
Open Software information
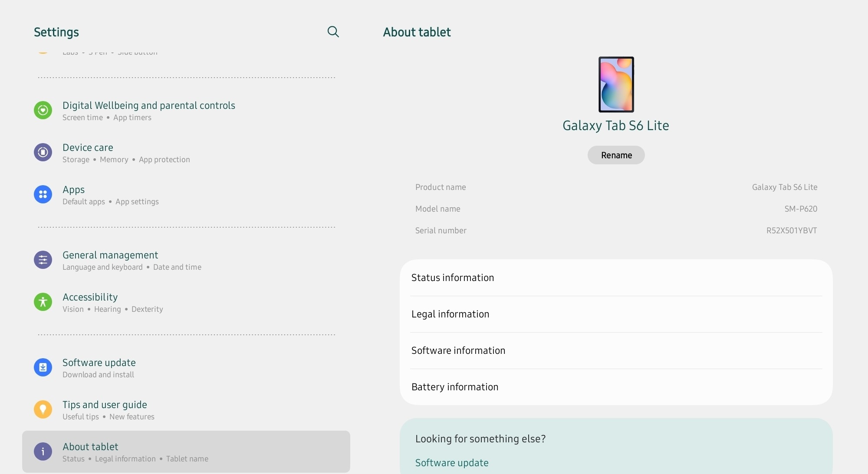[616, 350]
